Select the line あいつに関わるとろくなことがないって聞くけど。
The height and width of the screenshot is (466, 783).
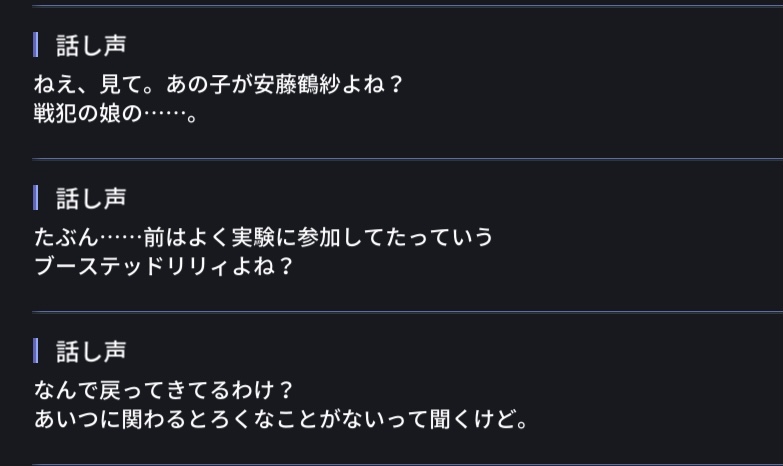coord(281,419)
